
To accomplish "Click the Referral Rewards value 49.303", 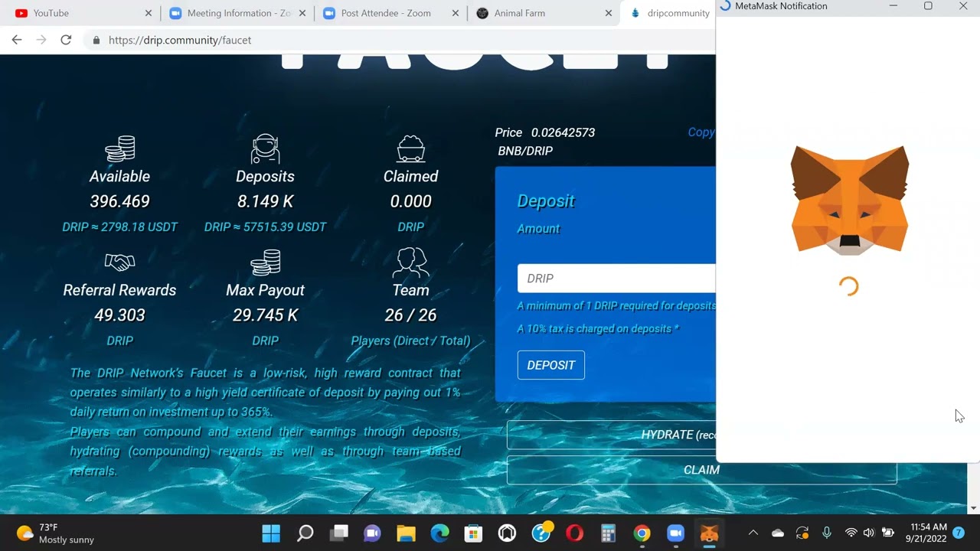I will point(119,315).
